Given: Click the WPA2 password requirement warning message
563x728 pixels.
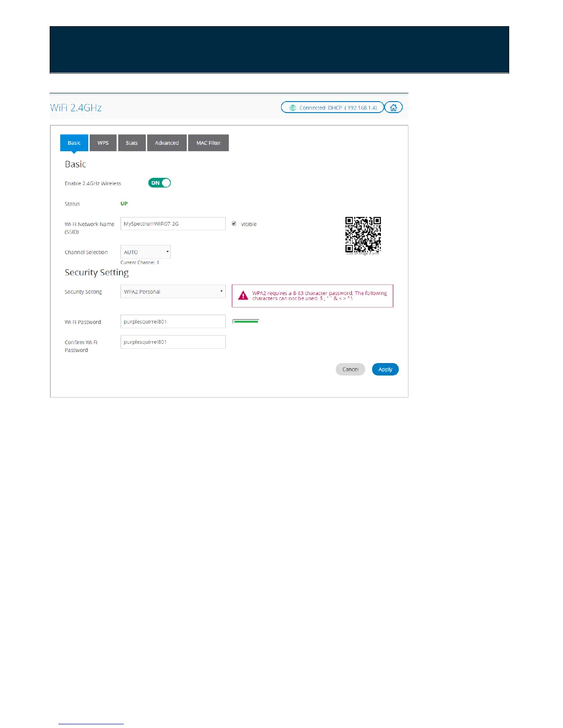Looking at the screenshot, I should tap(312, 296).
